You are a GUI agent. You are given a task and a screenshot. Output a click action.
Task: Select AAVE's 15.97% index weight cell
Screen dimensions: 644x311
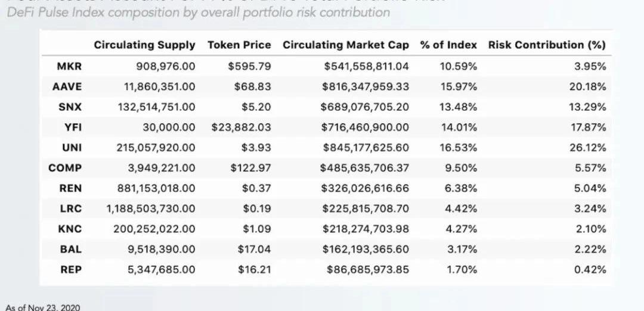(x=458, y=86)
